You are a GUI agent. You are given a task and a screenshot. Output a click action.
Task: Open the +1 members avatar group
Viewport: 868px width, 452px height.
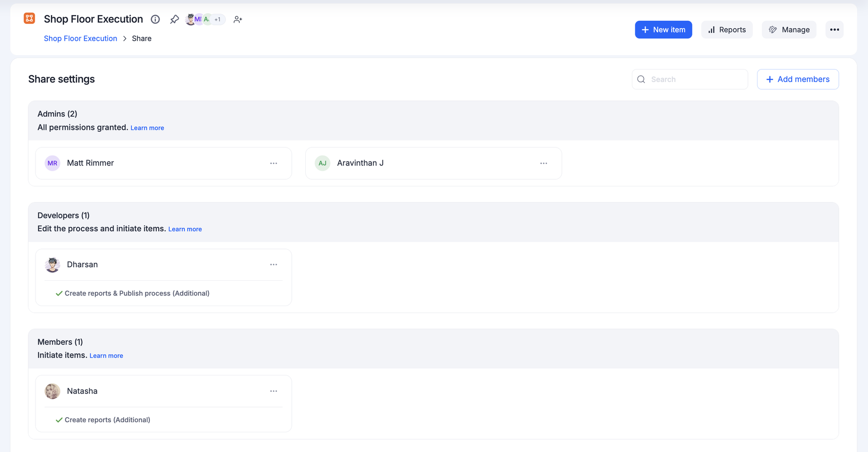click(x=218, y=19)
